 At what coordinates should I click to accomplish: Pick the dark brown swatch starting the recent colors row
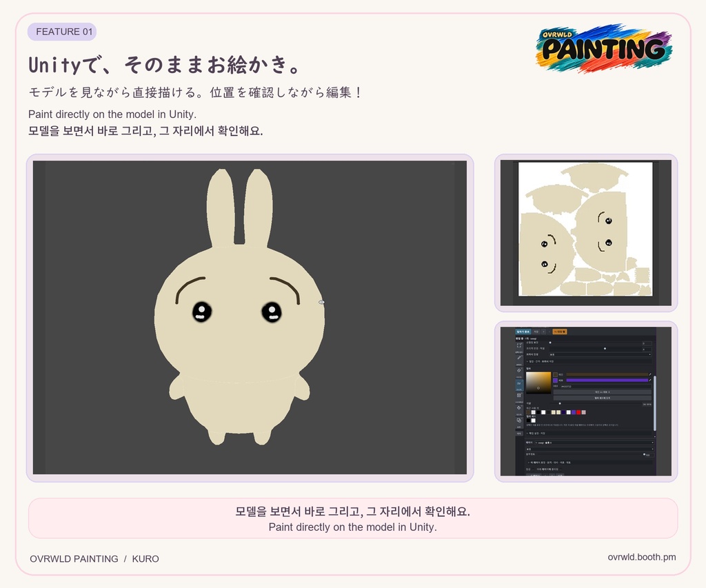[x=528, y=412]
